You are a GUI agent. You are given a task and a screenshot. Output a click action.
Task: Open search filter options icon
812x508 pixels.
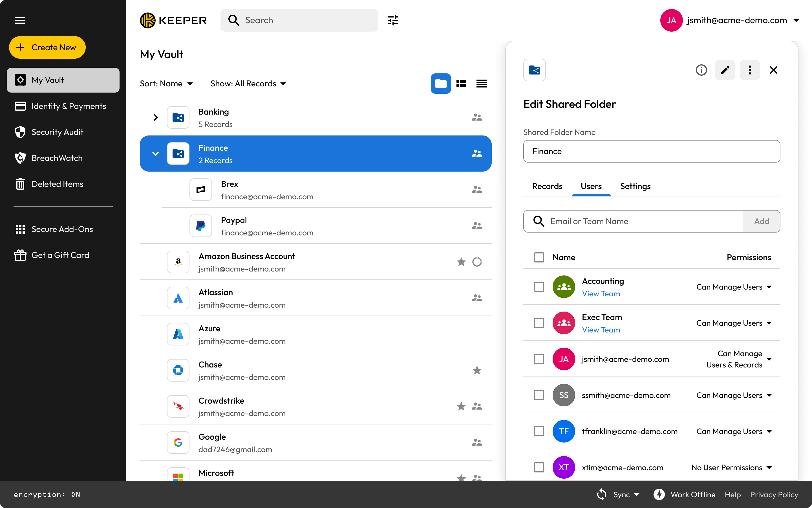point(393,20)
